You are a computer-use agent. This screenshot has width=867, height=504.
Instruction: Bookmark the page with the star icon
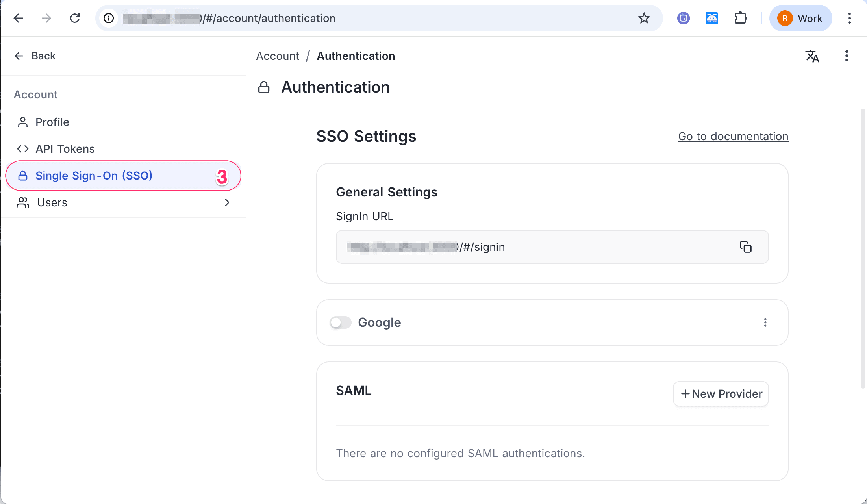tap(644, 18)
